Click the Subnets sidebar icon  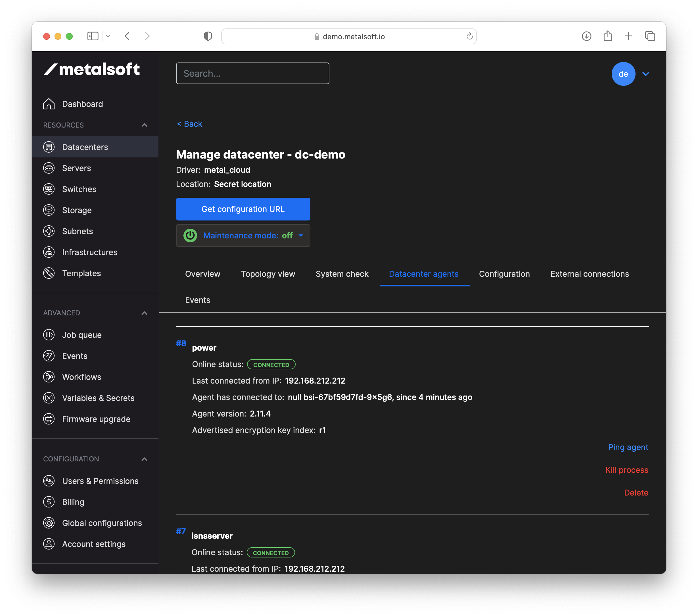pyautogui.click(x=49, y=231)
